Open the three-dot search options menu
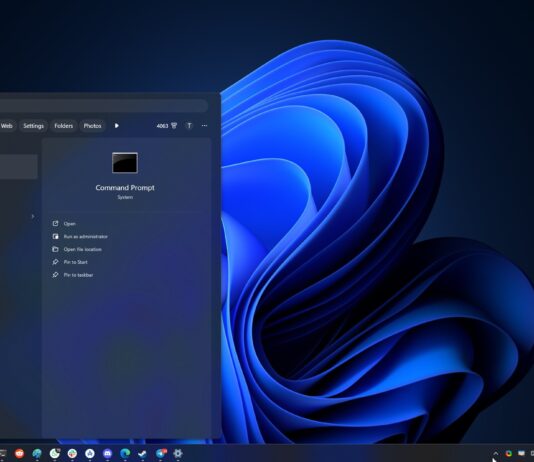 coord(204,126)
